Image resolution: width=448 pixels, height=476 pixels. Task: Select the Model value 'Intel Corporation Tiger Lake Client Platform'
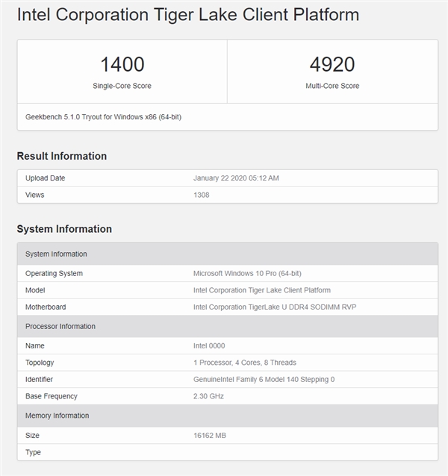[262, 290]
